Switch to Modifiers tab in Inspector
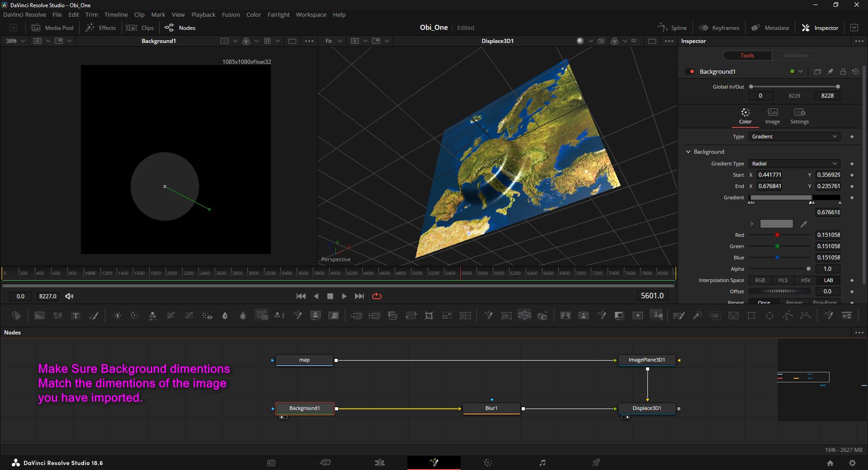Viewport: 868px width, 470px height. click(796, 55)
